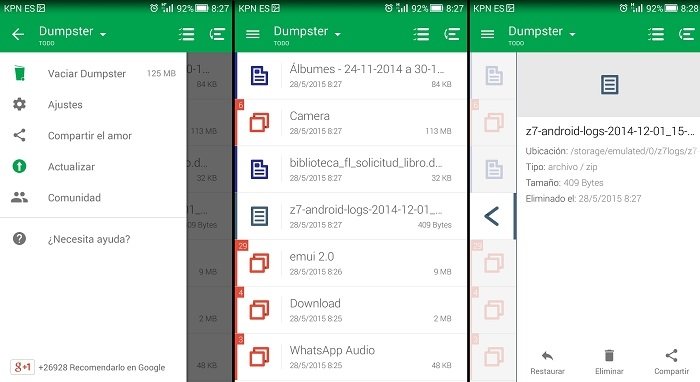Open emui 2.0 folder row
700x382 pixels.
tap(351, 263)
